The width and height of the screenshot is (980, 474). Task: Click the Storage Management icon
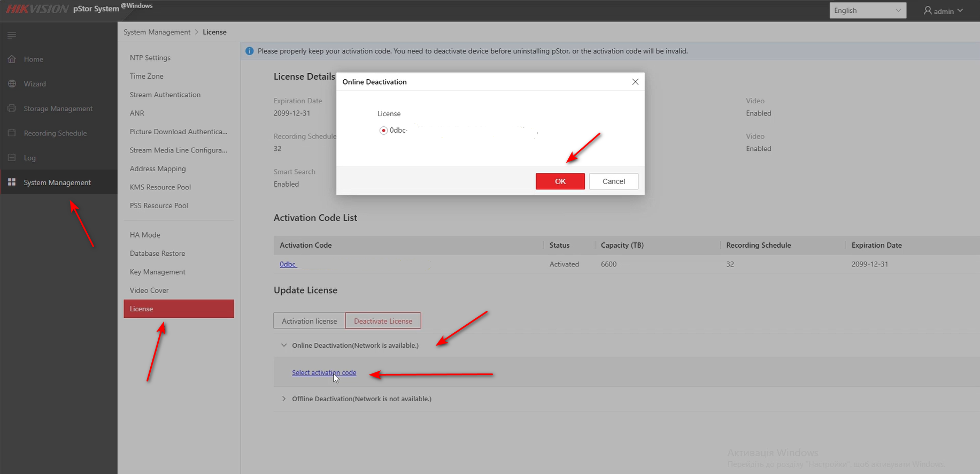point(12,109)
